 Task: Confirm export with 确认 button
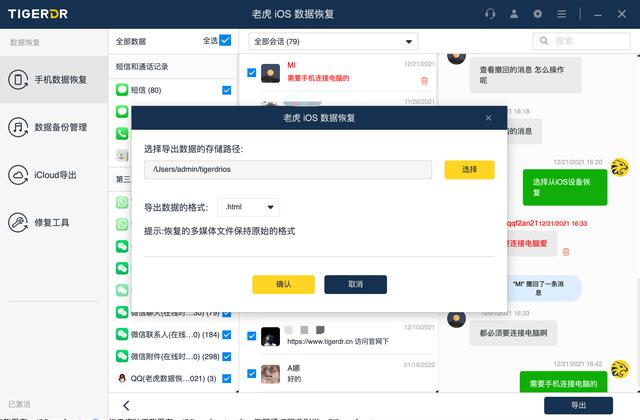click(284, 284)
